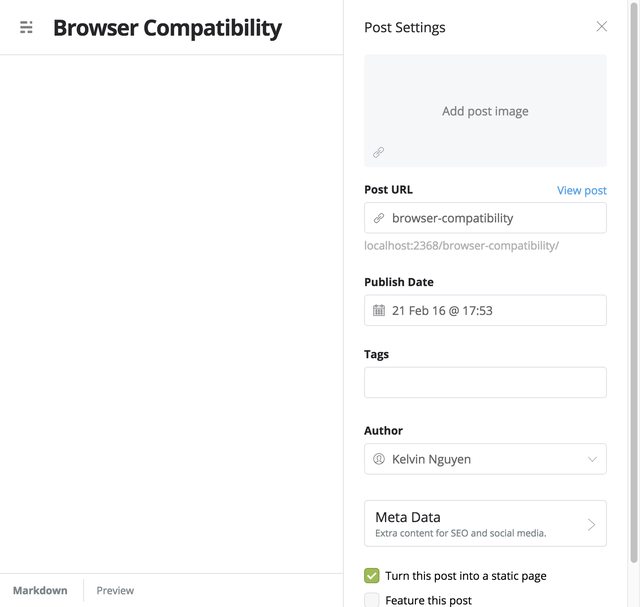Uncheck Turn this post into a static page

372,575
